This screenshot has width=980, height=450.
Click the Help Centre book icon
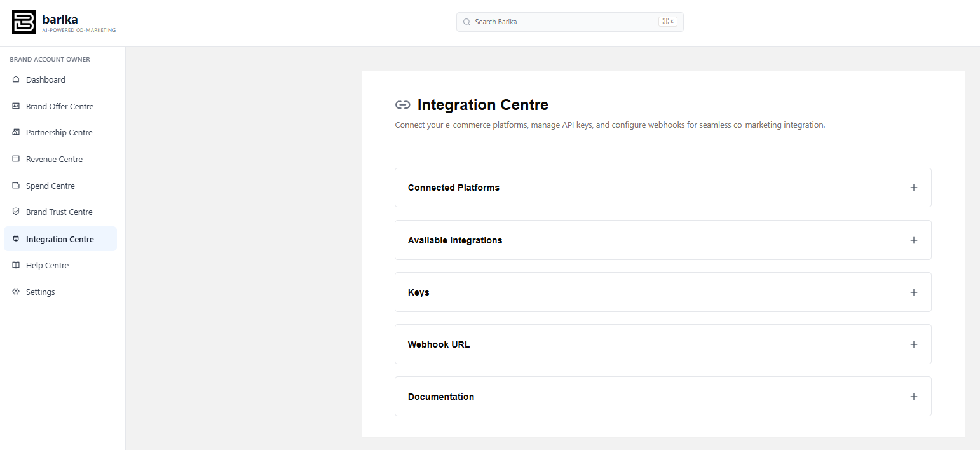coord(16,265)
